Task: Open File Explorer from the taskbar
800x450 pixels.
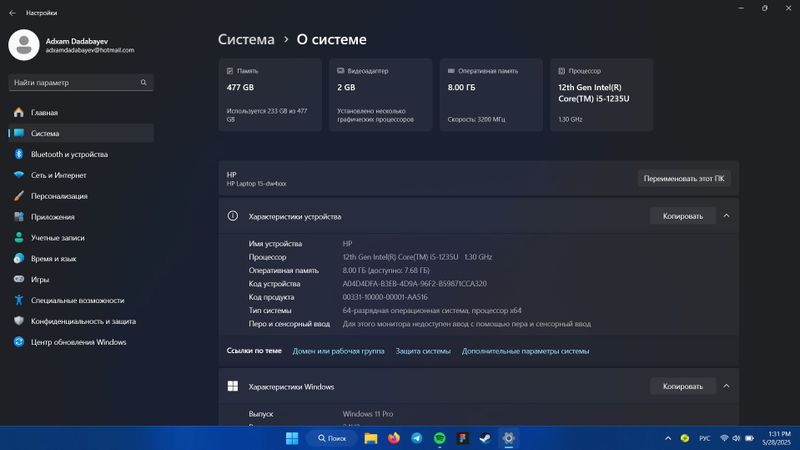Action: tap(370, 438)
